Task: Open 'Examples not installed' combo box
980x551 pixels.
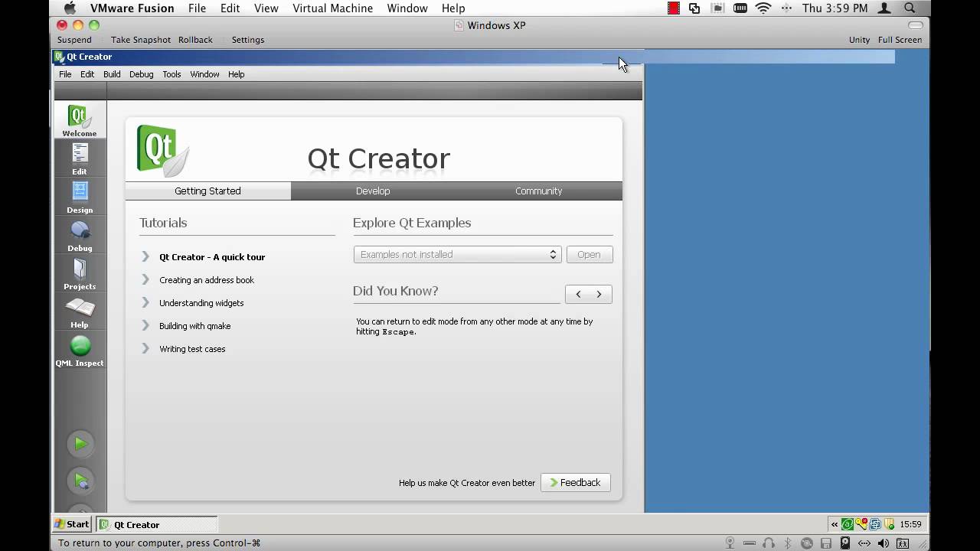Action: (x=457, y=255)
